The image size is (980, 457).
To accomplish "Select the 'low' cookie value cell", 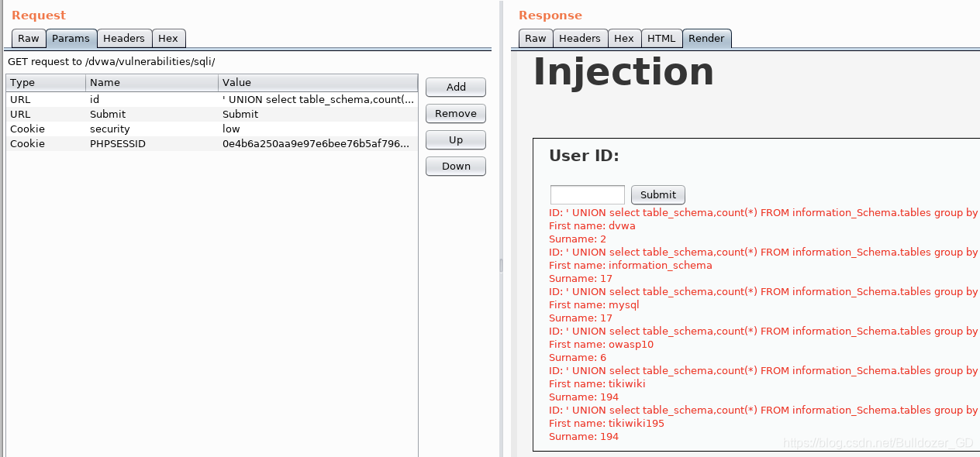I will tap(318, 129).
